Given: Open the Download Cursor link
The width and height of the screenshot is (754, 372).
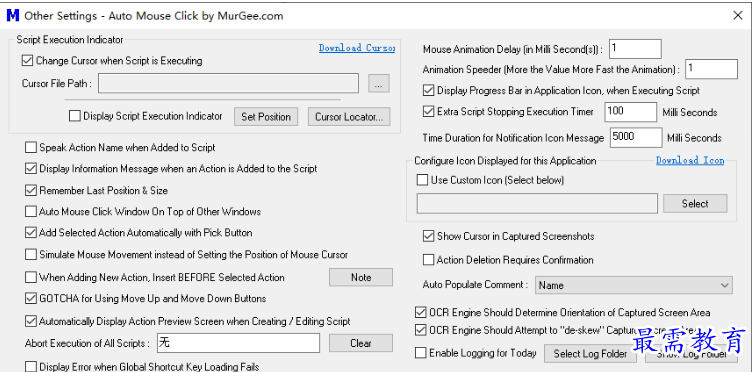Looking at the screenshot, I should (x=357, y=48).
